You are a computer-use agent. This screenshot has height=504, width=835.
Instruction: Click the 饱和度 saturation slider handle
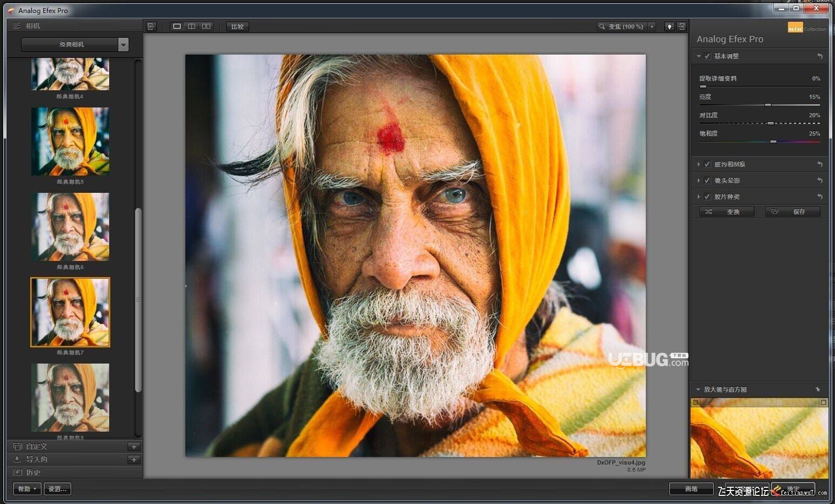tap(773, 142)
